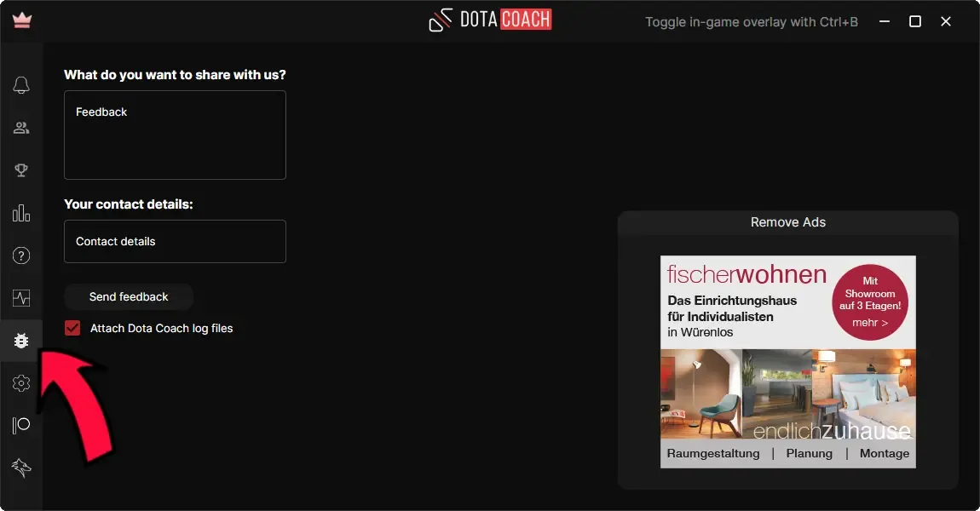Click the crown premium icon
980x511 pixels.
coord(21,21)
